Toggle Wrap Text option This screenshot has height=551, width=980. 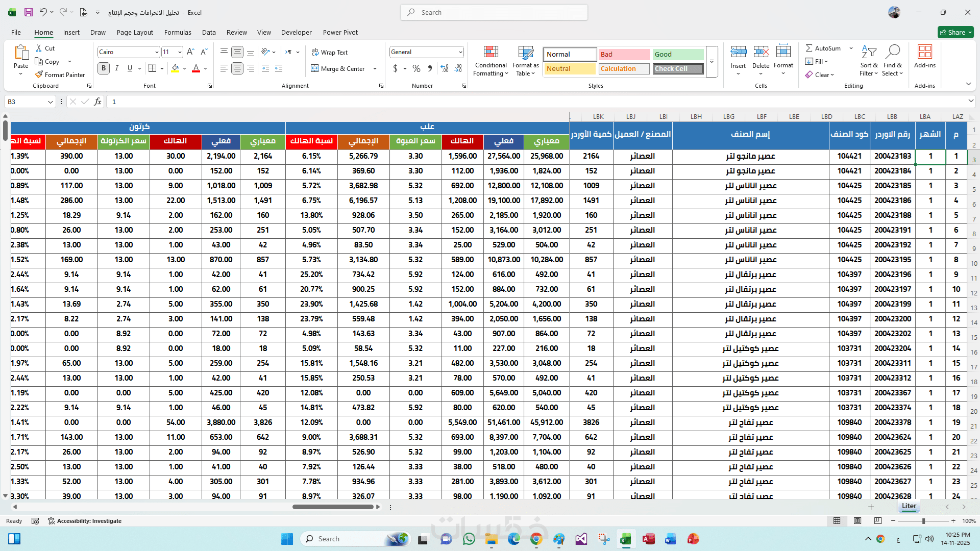(330, 52)
